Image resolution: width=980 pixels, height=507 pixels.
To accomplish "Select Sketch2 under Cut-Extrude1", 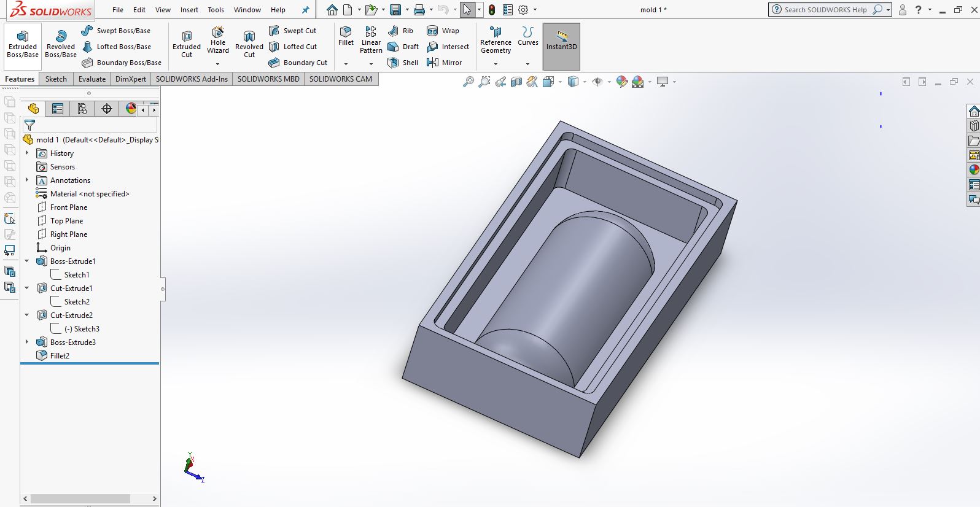I will [77, 301].
